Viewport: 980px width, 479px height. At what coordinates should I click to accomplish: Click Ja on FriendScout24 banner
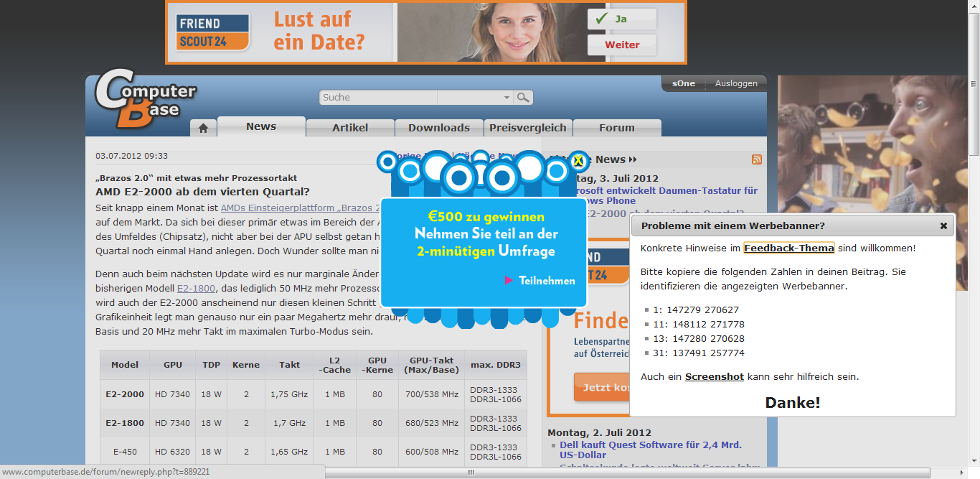click(x=622, y=19)
